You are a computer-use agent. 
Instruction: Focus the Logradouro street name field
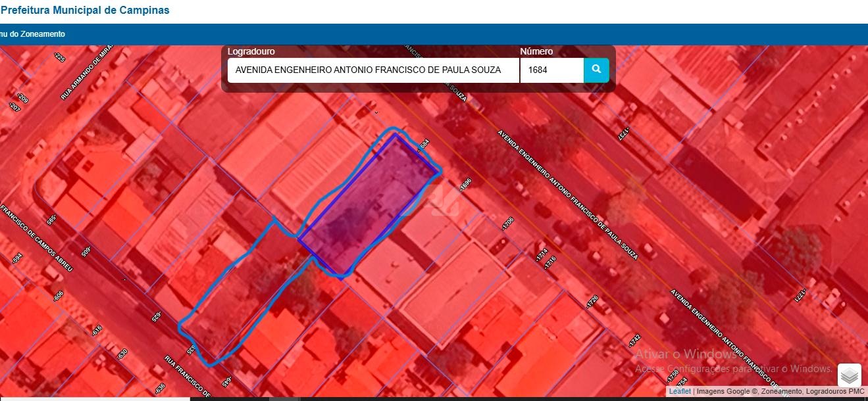tap(372, 70)
